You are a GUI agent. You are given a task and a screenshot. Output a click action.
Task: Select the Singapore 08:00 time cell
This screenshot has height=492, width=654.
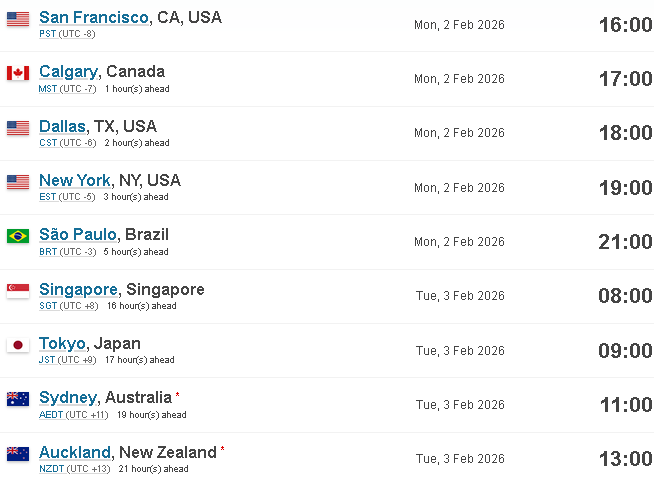pos(625,296)
